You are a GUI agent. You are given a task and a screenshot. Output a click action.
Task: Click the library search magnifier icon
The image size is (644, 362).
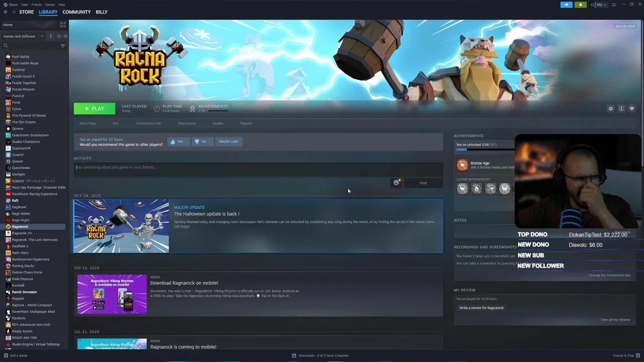click(6, 46)
